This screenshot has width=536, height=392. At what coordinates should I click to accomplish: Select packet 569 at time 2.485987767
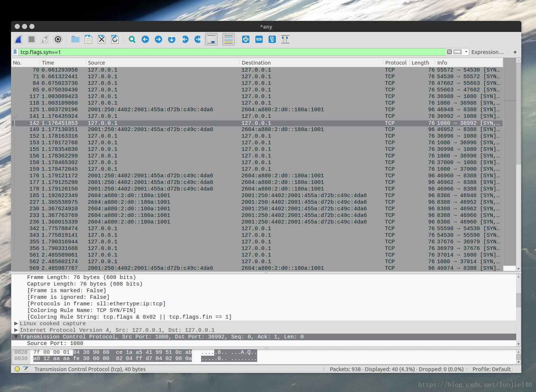pyautogui.click(x=257, y=268)
